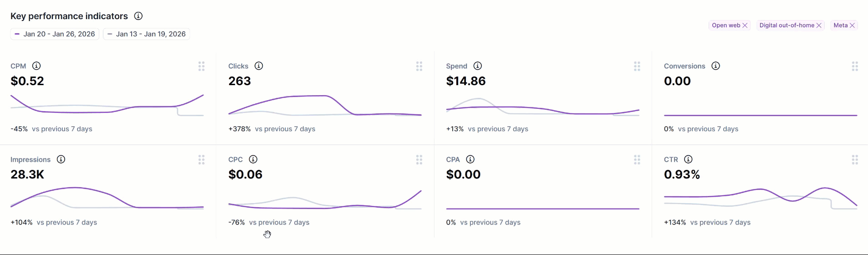Click the Conversions card drag handle
The image size is (868, 255).
click(x=855, y=66)
